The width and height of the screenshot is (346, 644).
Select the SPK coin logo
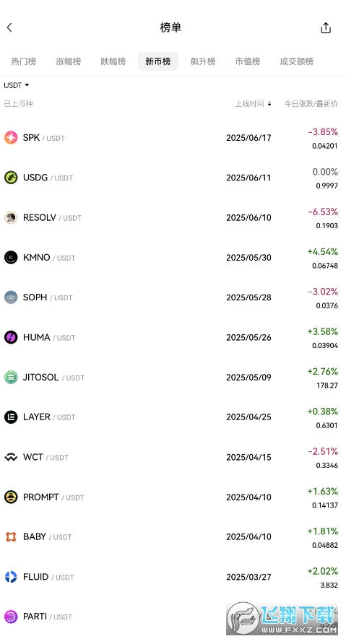pyautogui.click(x=11, y=138)
